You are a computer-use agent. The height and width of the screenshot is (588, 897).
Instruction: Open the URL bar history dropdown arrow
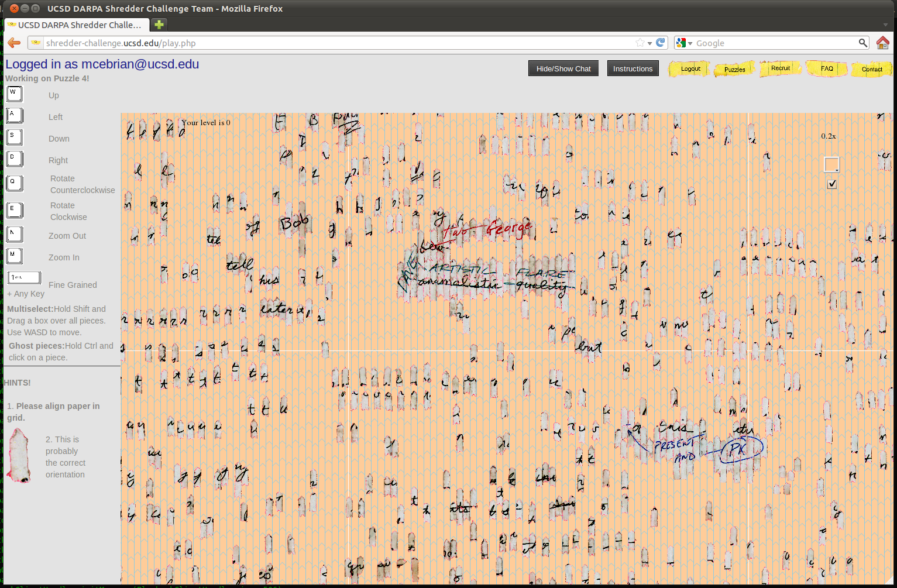point(650,43)
